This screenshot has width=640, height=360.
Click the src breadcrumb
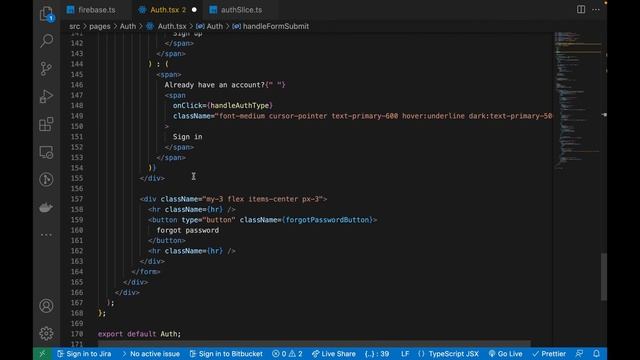75,27
